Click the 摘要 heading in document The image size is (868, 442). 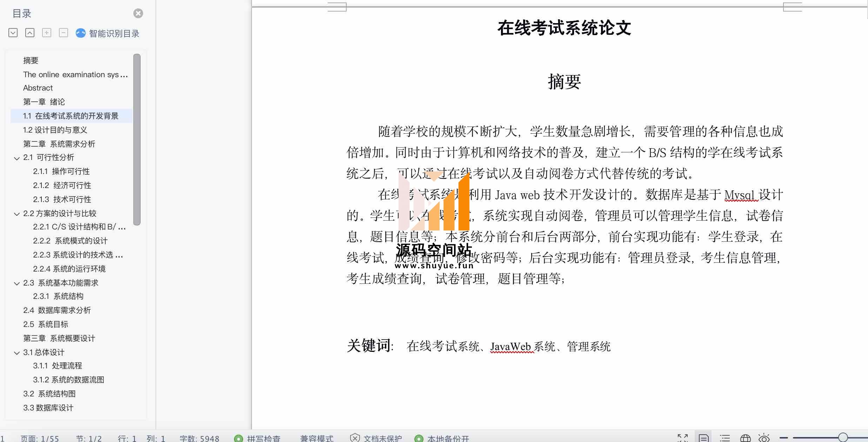point(564,82)
